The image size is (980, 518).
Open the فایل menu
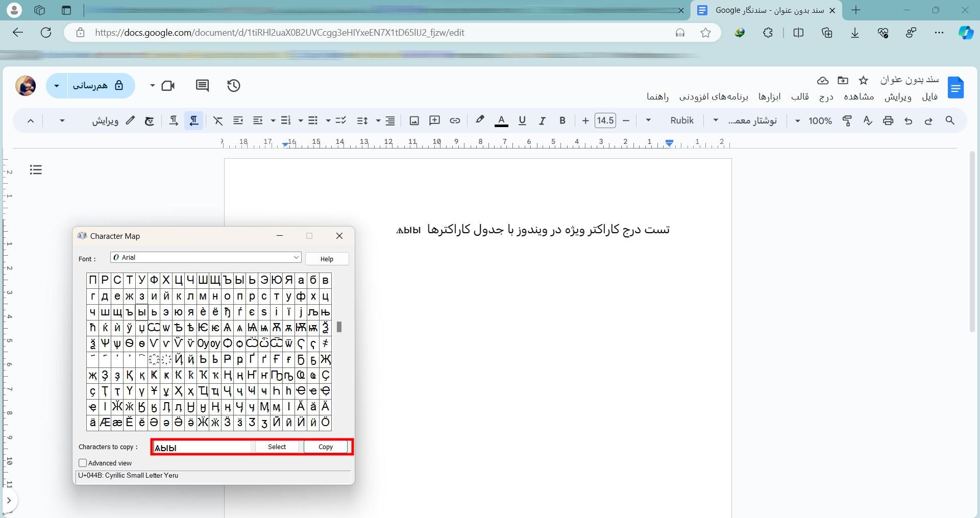tap(929, 97)
